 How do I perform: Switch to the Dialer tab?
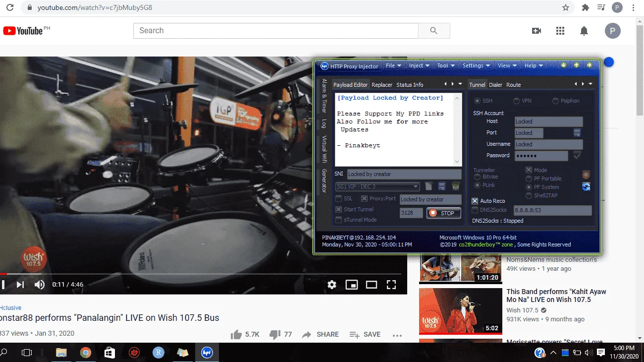[495, 85]
